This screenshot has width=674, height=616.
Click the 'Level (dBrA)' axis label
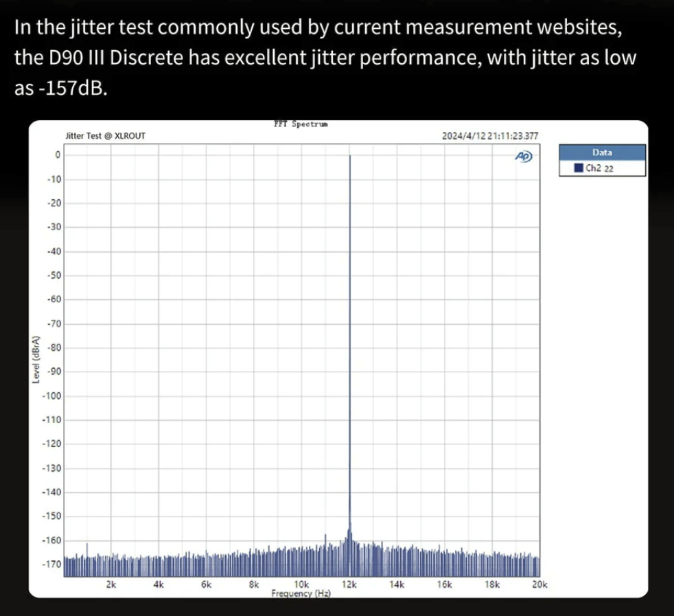(x=36, y=360)
